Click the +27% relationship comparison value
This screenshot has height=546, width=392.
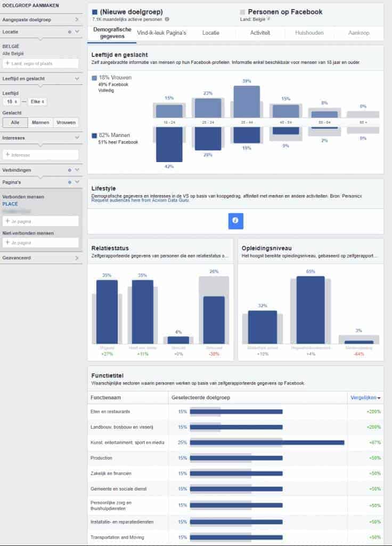tap(107, 354)
